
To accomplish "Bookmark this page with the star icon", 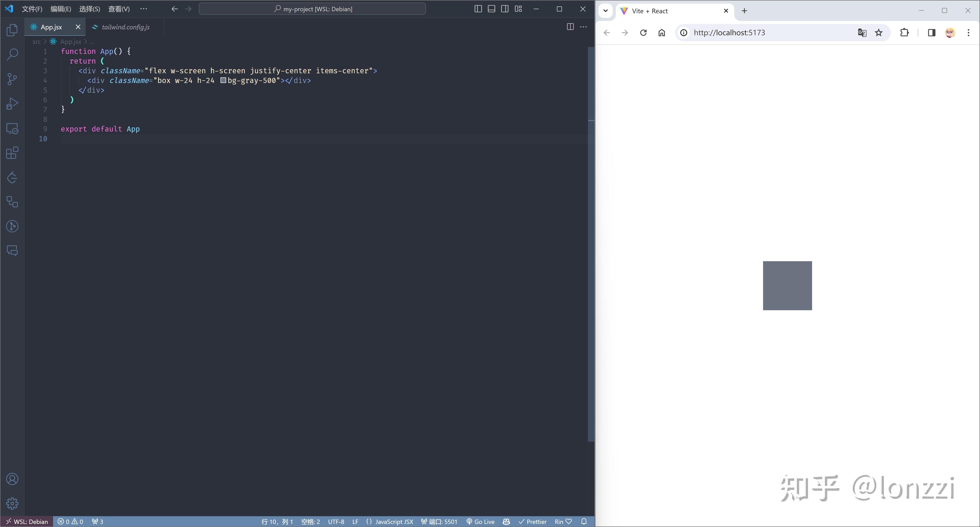I will (x=878, y=33).
